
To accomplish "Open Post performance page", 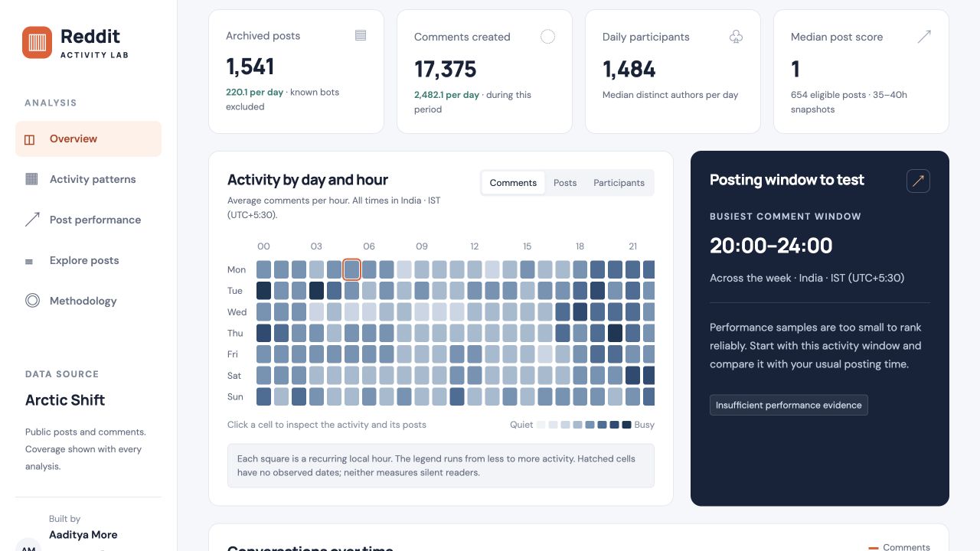I will [89, 220].
